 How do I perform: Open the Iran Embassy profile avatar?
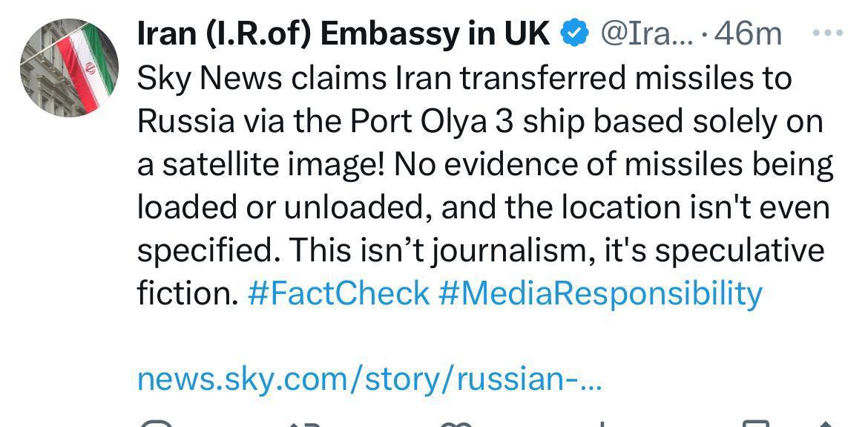(x=68, y=68)
